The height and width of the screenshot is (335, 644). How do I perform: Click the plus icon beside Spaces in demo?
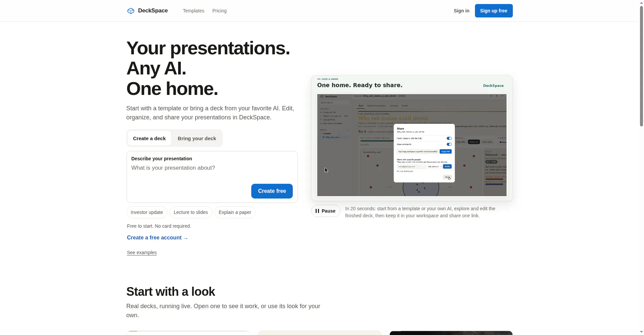point(347,130)
